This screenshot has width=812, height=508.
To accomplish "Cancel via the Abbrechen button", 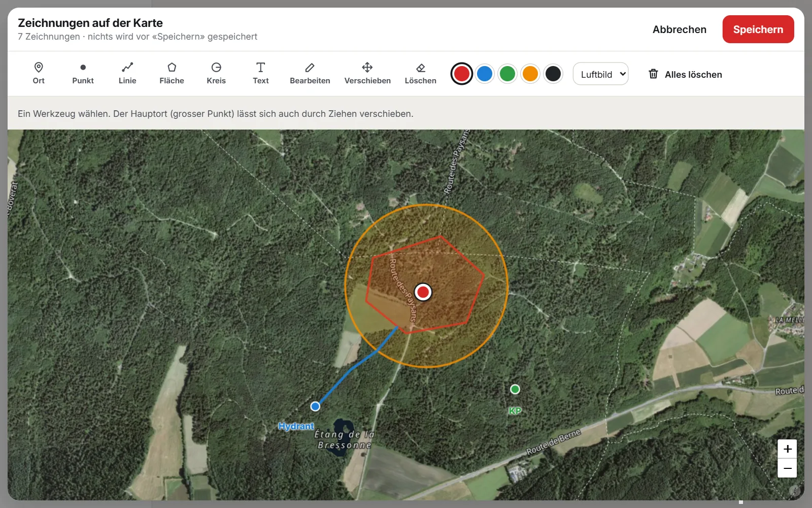I will tap(680, 29).
